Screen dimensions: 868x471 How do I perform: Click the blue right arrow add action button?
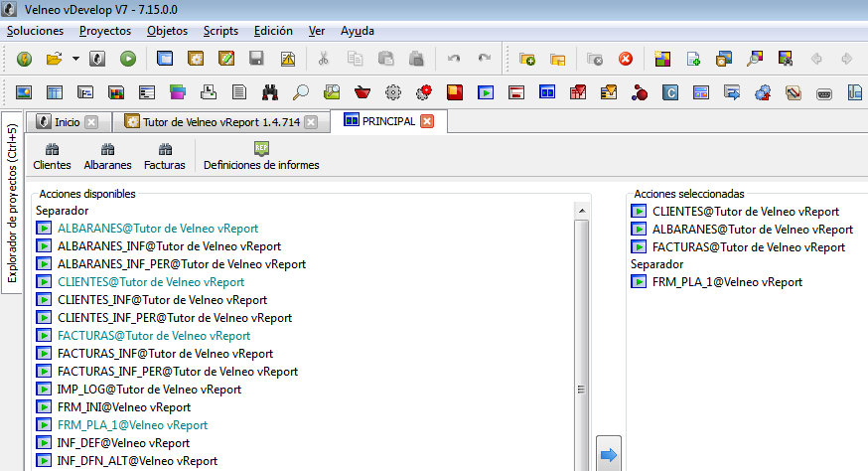pos(609,455)
